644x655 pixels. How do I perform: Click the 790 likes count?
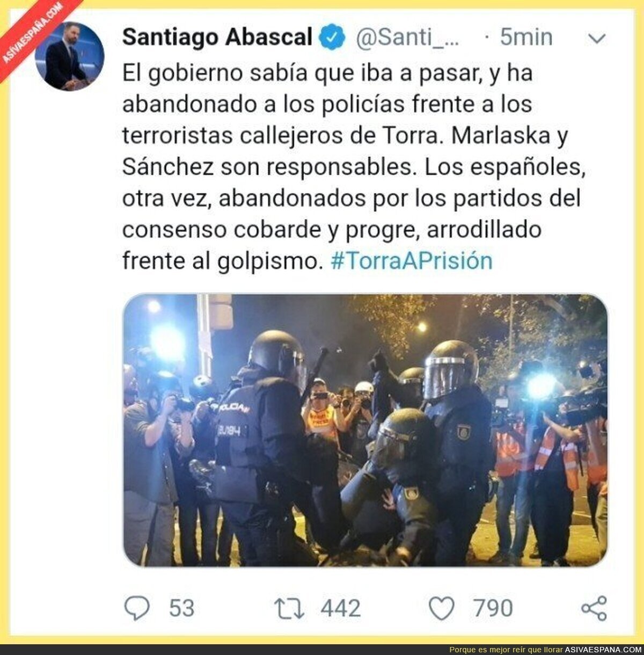click(493, 608)
